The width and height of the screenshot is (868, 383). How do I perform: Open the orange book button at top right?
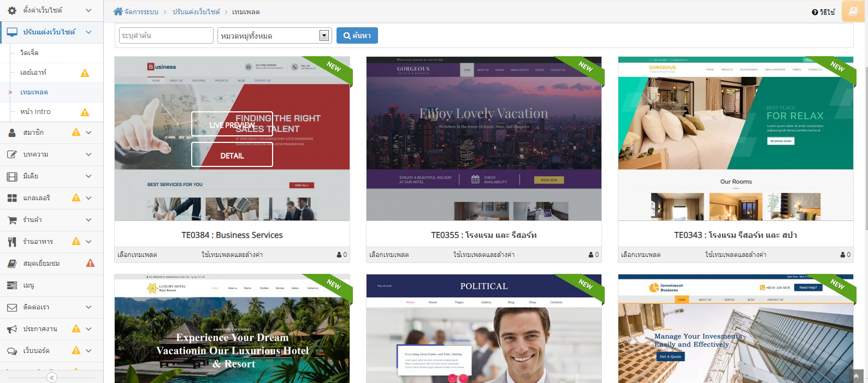[x=853, y=11]
